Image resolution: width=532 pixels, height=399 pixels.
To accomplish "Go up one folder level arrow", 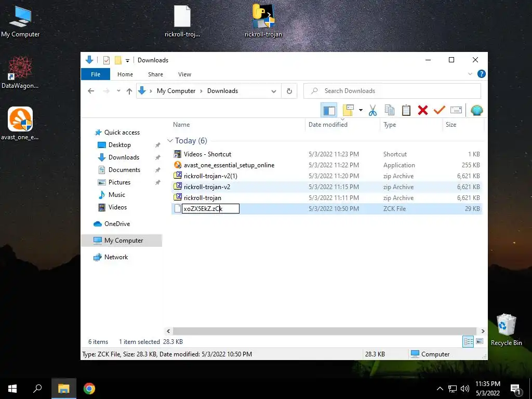I will 129,91.
